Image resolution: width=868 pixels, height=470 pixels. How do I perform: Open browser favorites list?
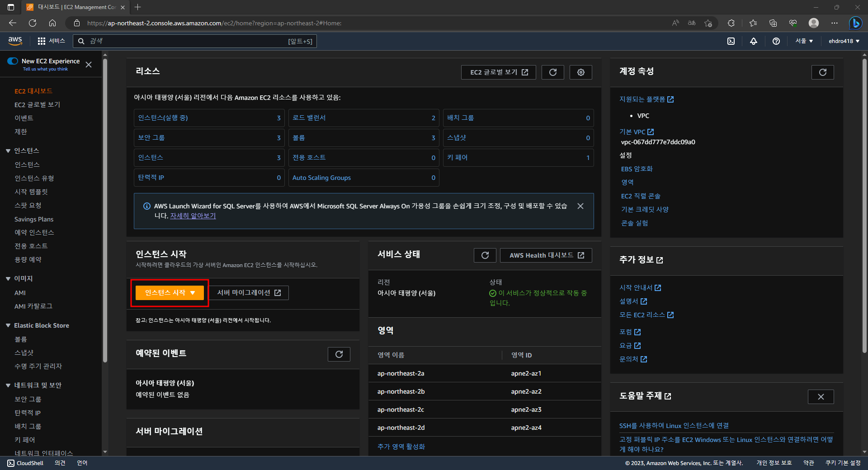[x=753, y=23]
